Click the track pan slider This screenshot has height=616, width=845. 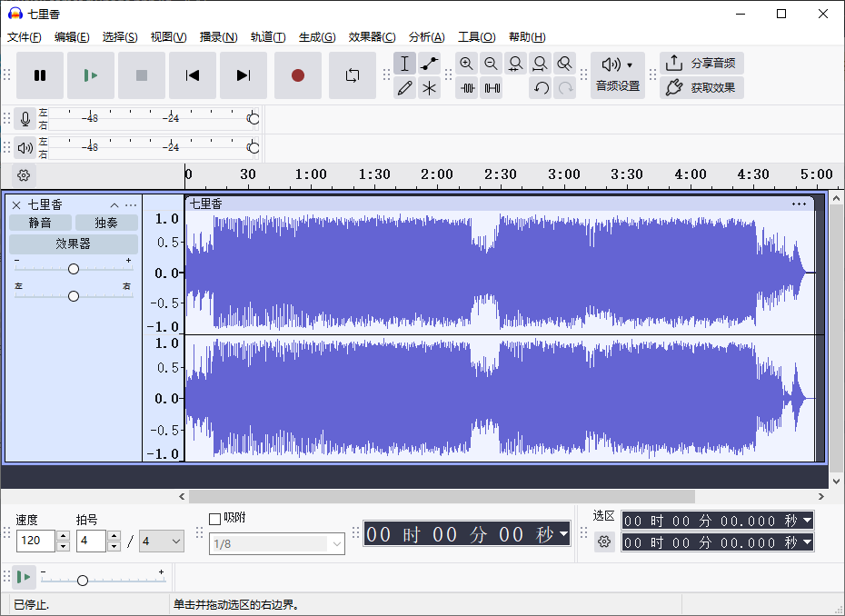point(73,295)
